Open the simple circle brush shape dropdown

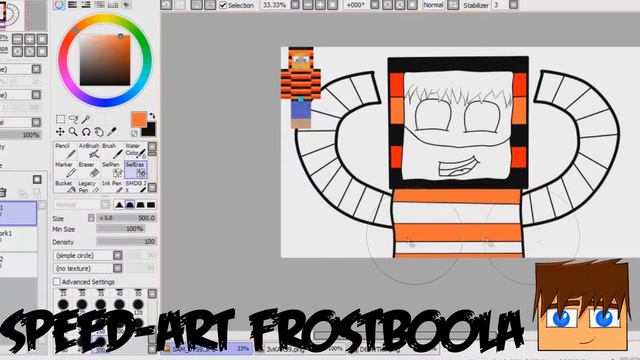(118, 256)
